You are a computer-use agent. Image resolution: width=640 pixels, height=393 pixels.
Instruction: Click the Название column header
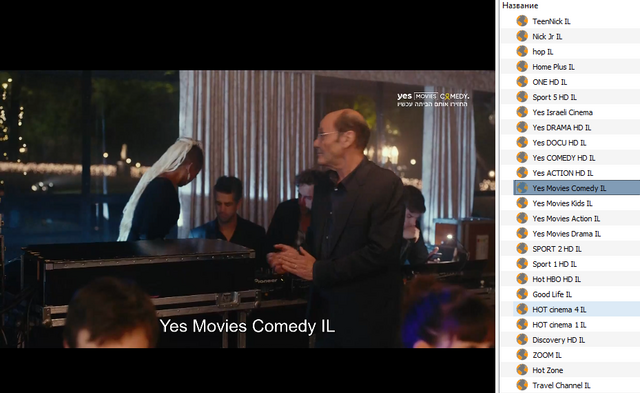(x=520, y=6)
